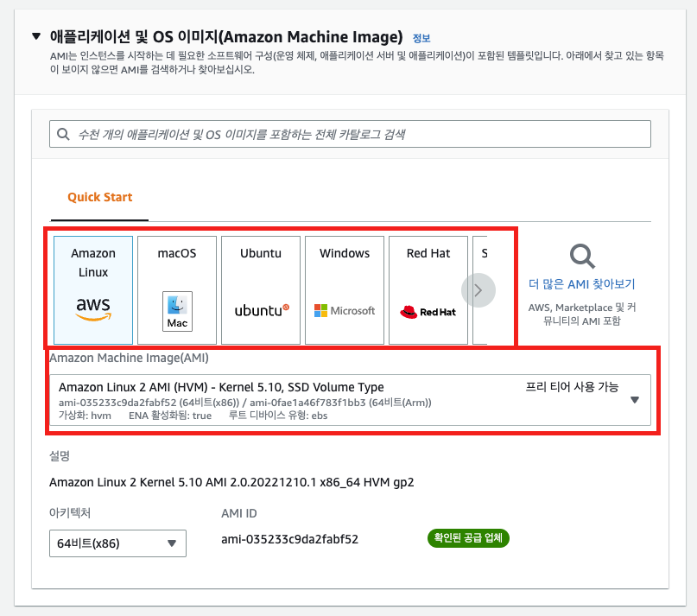Screen dimensions: 697x616
Task: Click the 가상화: hvm text
Action: pos(85,416)
